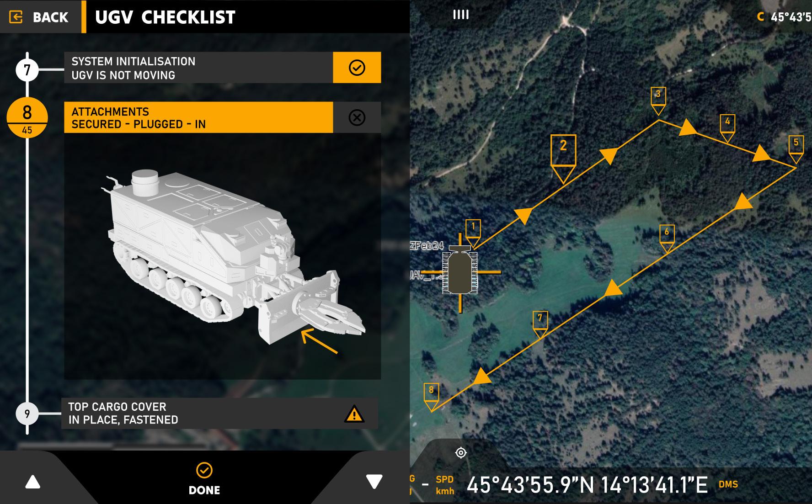This screenshot has width=812, height=504.
Task: Select checklist step 9 circle
Action: tap(27, 414)
